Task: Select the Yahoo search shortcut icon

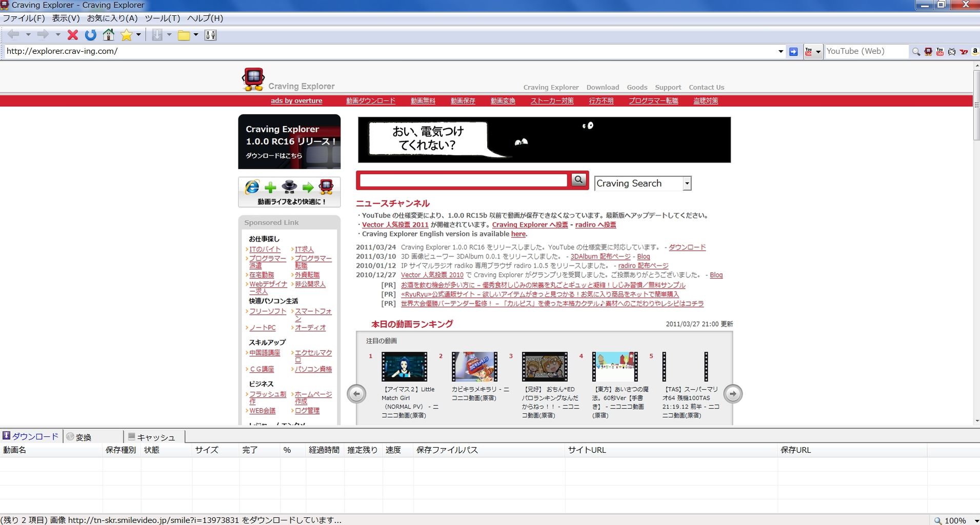Action: pyautogui.click(x=964, y=51)
